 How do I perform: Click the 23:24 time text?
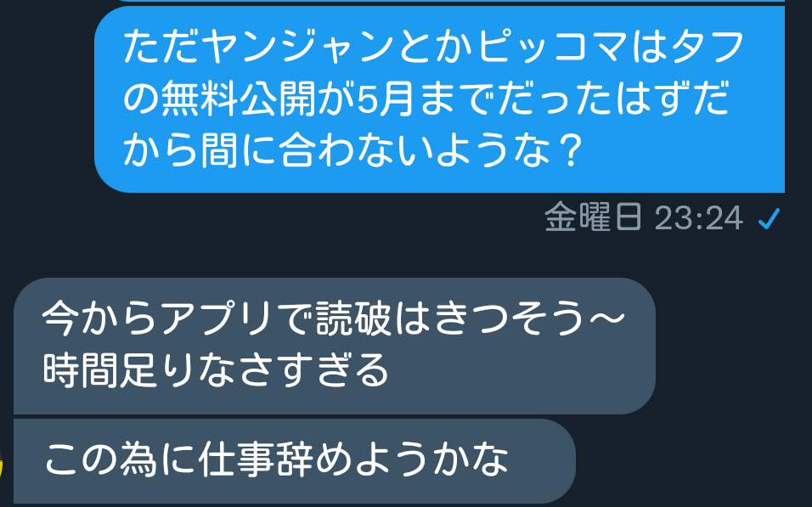(699, 218)
